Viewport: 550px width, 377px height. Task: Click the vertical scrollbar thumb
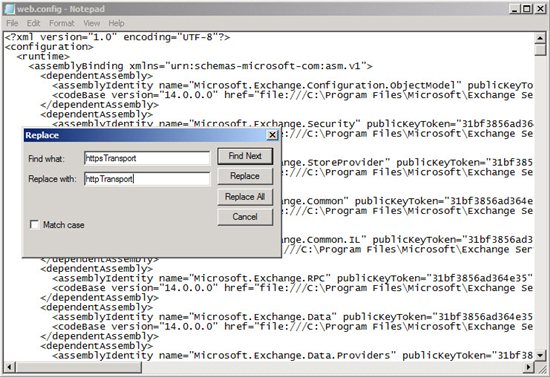540,49
